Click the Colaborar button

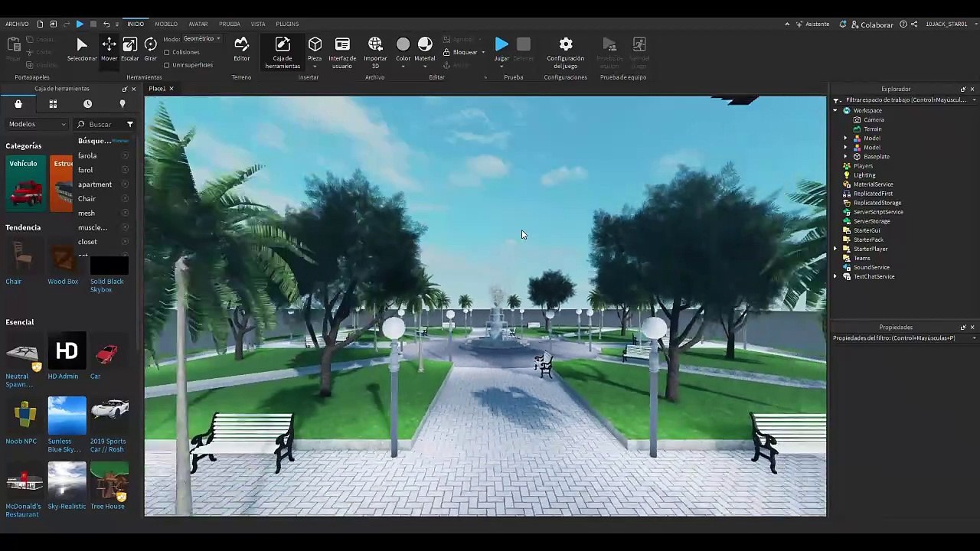tap(871, 24)
